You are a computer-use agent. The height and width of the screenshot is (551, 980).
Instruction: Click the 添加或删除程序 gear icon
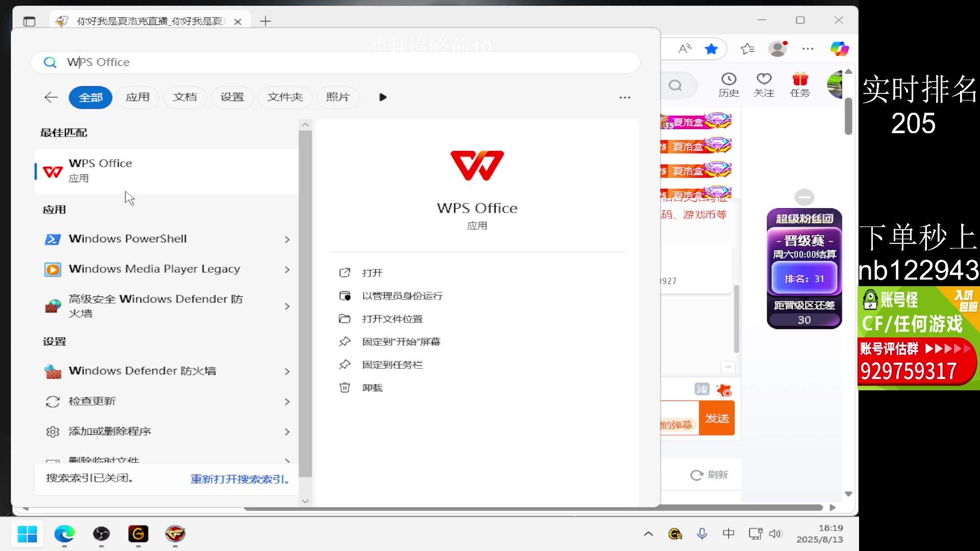click(53, 432)
